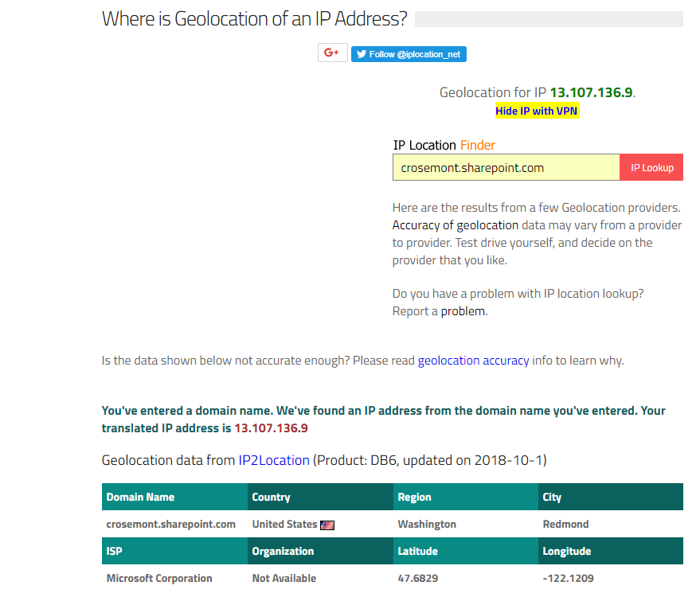
Task: Select the Domain Name column header
Action: coord(140,497)
